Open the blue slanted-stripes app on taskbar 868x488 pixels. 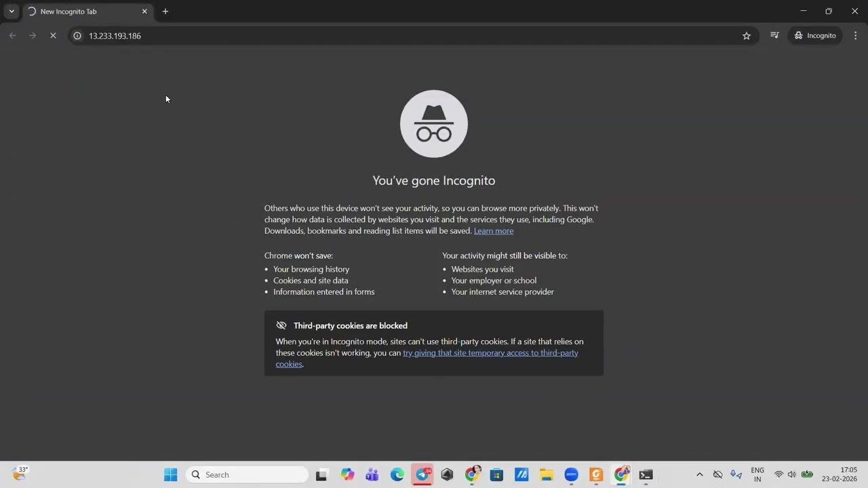point(521,475)
